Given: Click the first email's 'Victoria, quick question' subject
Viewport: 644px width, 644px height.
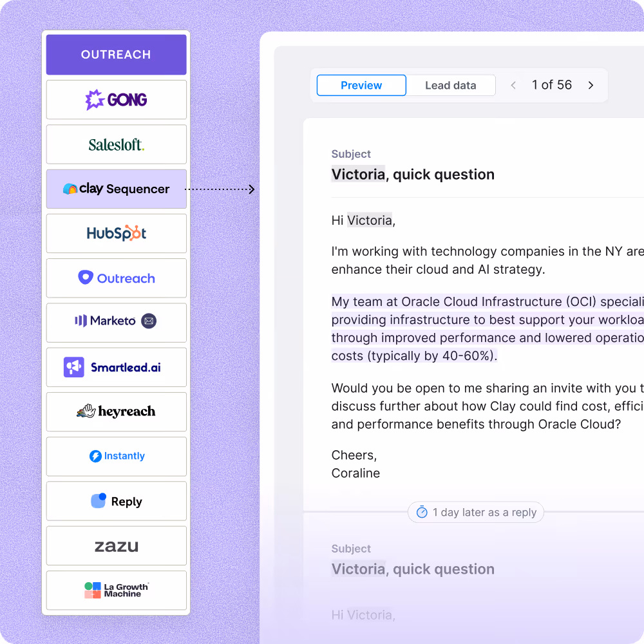Looking at the screenshot, I should pyautogui.click(x=413, y=175).
